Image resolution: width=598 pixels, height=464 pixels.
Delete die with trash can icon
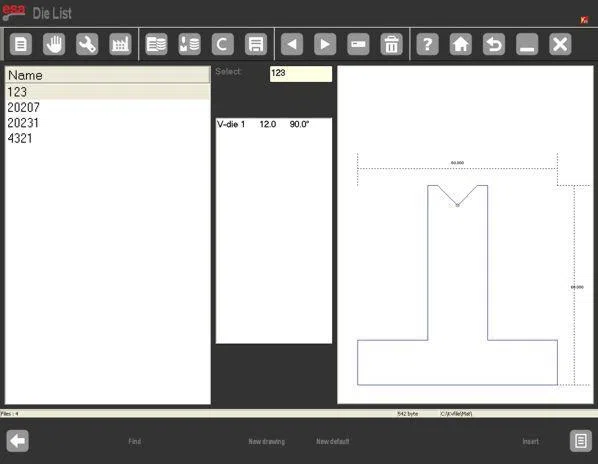(391, 44)
